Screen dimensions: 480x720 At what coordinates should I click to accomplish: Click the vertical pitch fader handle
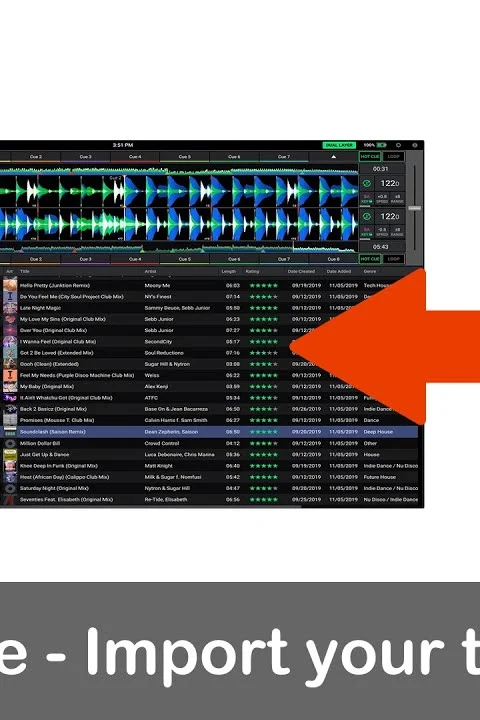point(415,208)
